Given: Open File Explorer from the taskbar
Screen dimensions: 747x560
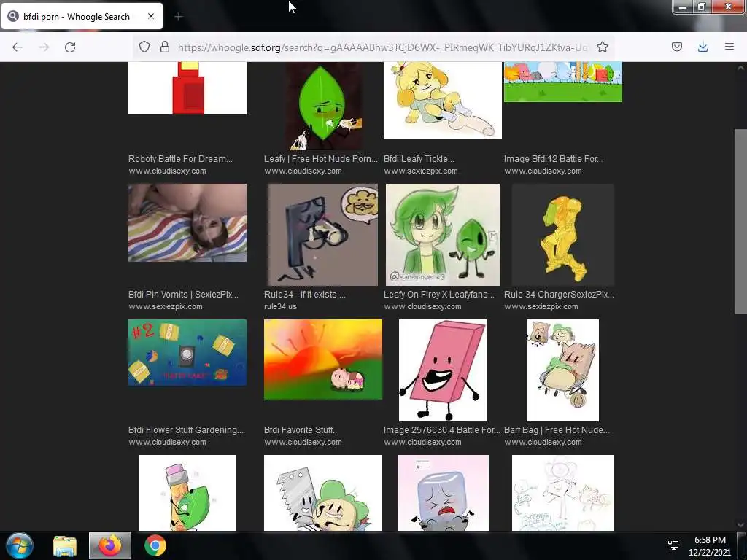Looking at the screenshot, I should coord(65,545).
